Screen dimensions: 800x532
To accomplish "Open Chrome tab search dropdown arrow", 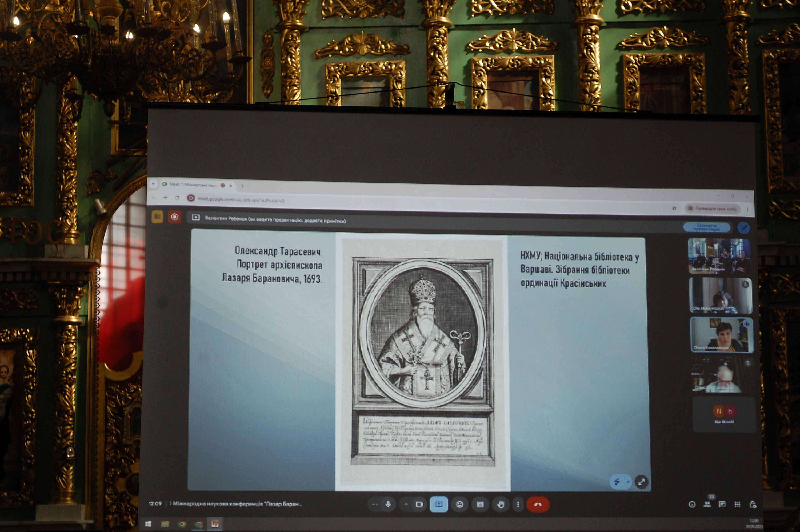I will coord(153,184).
